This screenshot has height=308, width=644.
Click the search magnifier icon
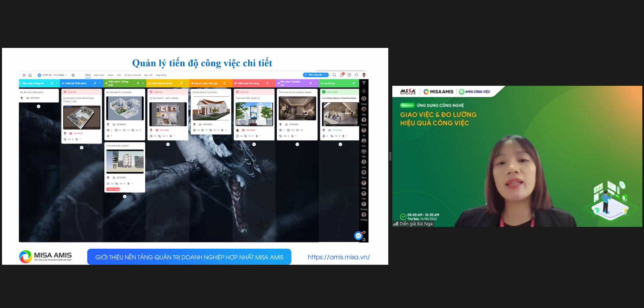point(334,75)
